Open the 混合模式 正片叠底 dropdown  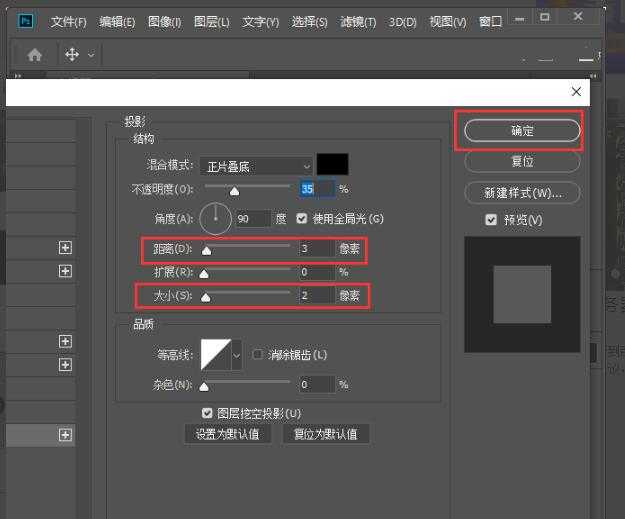tap(255, 165)
